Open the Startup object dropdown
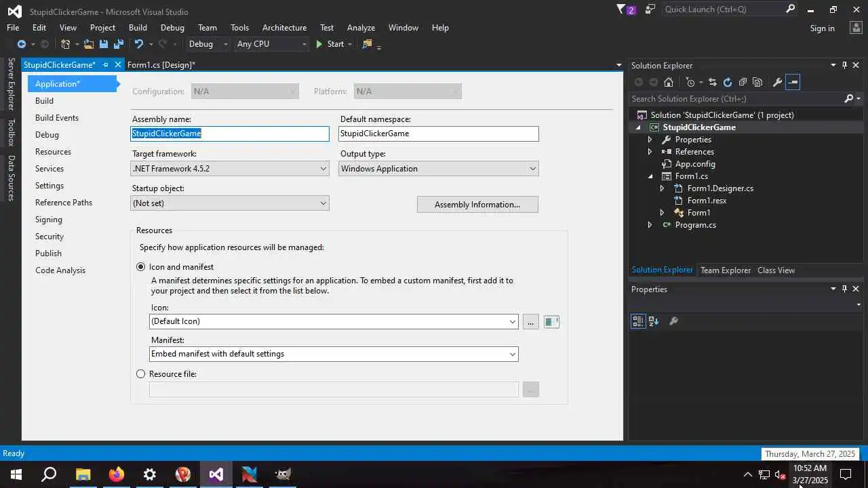The width and height of the screenshot is (868, 488). 230,203
